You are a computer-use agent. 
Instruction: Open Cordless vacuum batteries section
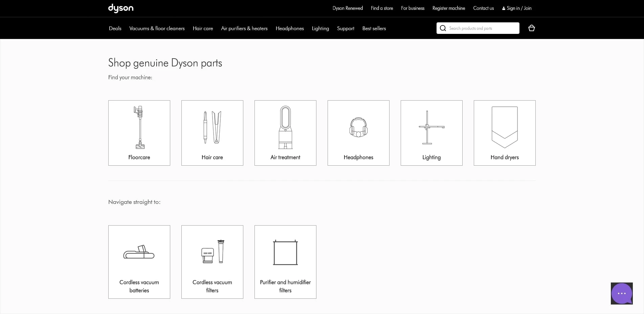pos(139,262)
